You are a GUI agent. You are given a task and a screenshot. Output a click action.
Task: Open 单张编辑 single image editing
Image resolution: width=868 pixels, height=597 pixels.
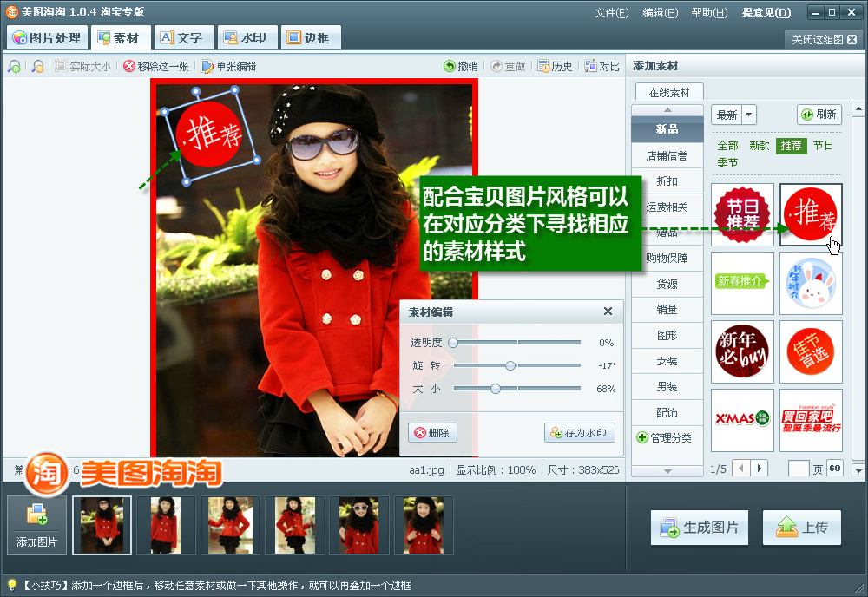coord(228,67)
